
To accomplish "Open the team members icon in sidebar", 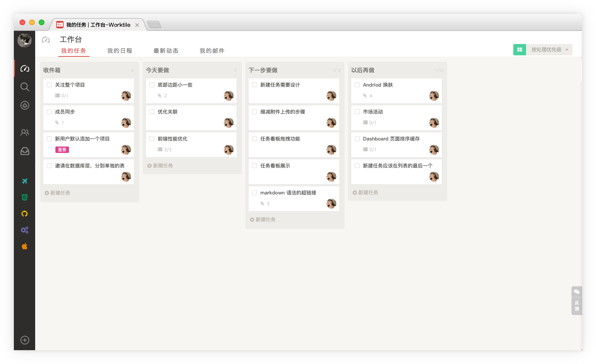I will [25, 133].
